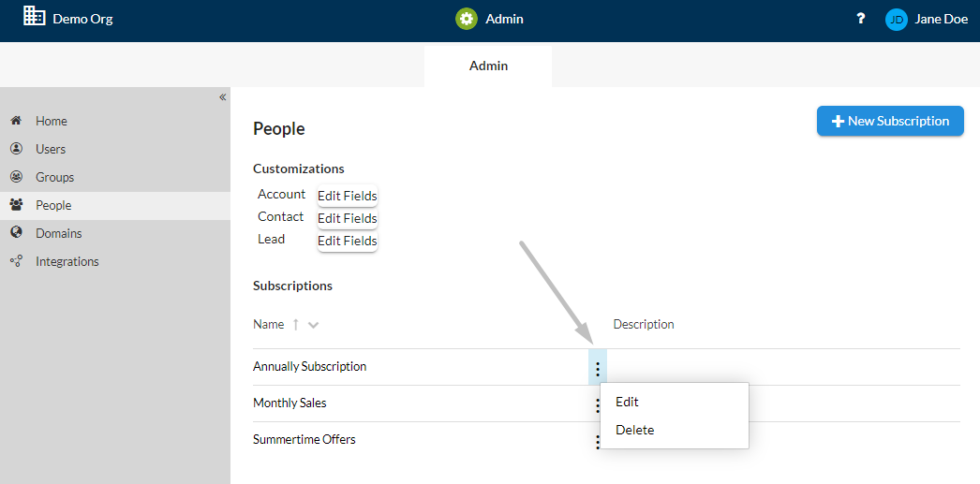Click the Demo Org name

point(82,19)
